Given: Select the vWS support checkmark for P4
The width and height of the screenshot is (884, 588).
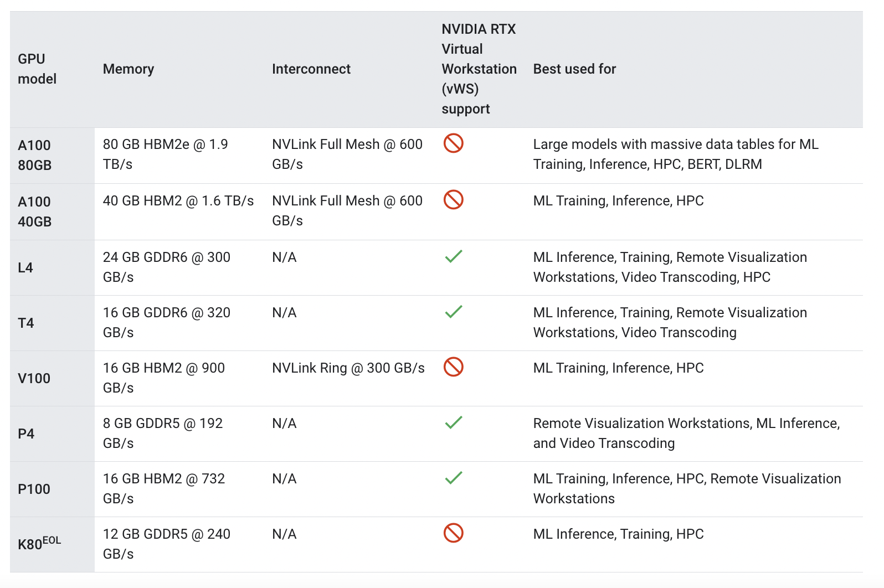Looking at the screenshot, I should click(453, 422).
